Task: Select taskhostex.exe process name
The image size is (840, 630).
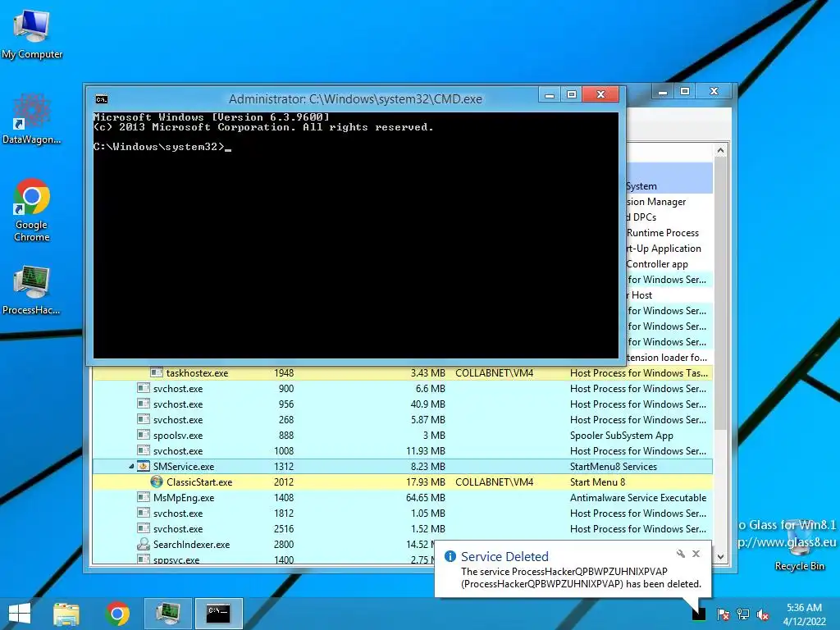Action: 197,373
